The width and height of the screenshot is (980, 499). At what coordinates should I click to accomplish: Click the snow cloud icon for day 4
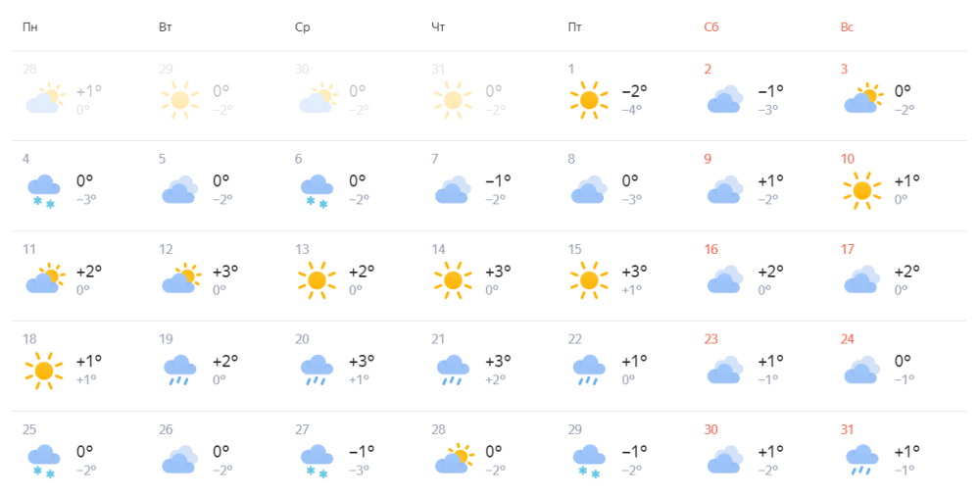tap(44, 191)
